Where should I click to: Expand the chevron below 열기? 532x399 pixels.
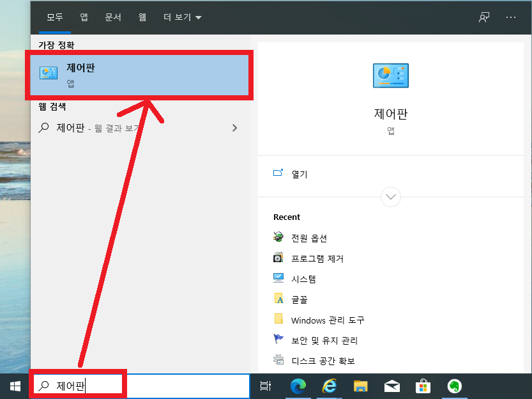[390, 197]
